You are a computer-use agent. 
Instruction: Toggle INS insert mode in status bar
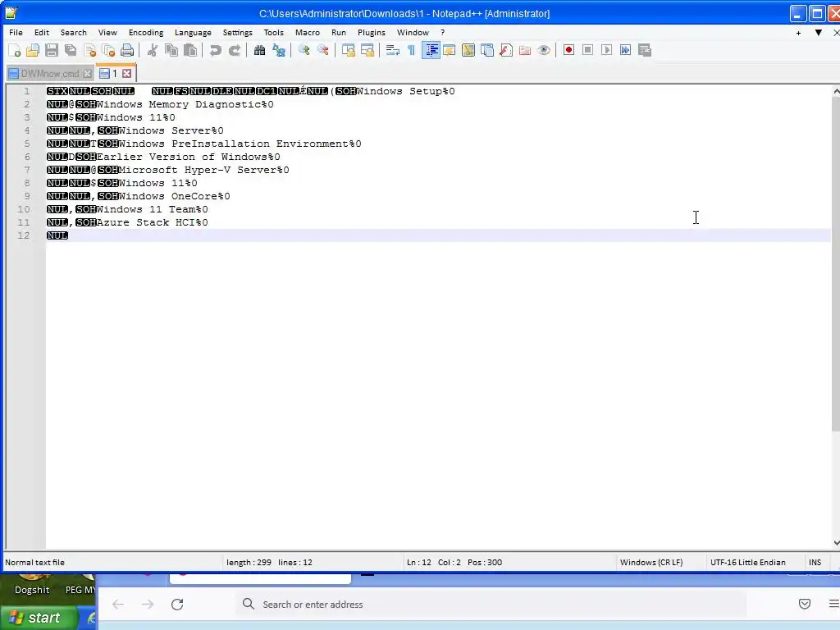[x=815, y=562]
